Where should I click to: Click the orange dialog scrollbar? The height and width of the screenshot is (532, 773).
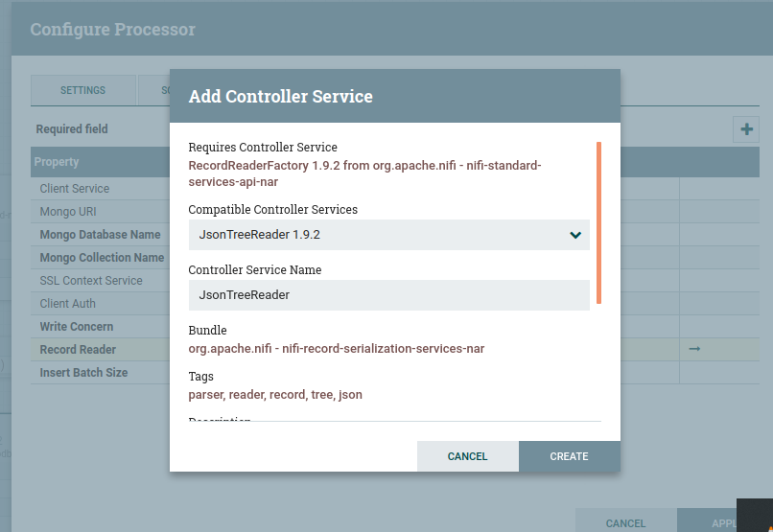point(598,222)
